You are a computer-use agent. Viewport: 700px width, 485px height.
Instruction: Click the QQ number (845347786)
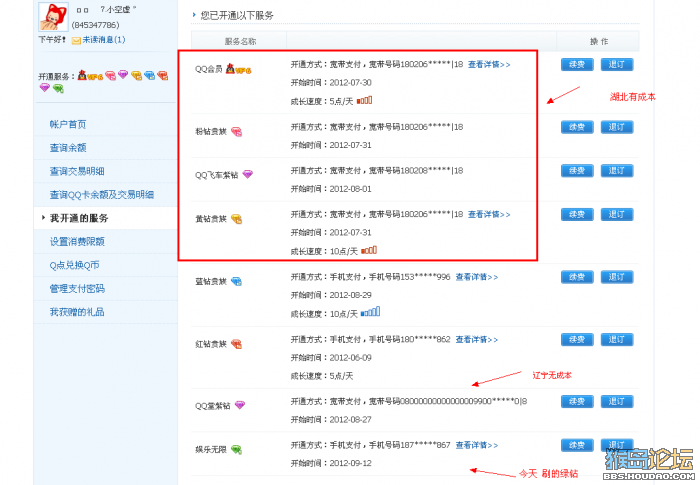95,25
